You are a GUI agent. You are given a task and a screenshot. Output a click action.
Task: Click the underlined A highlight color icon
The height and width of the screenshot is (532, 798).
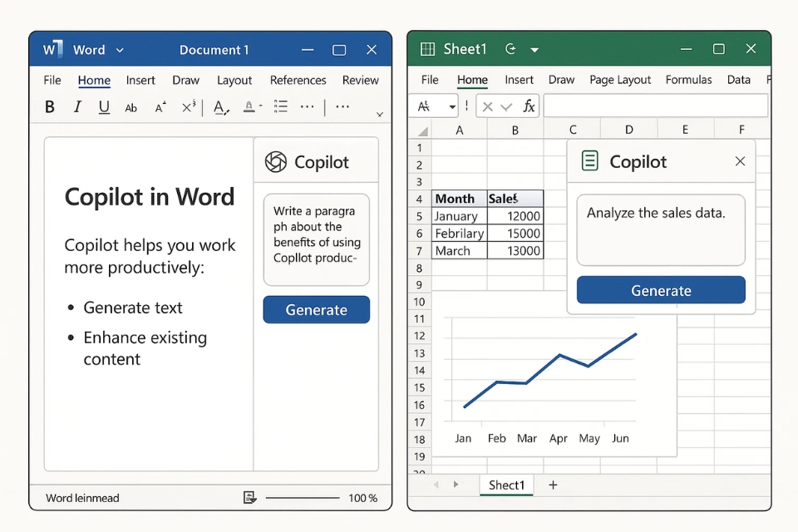tap(249, 106)
